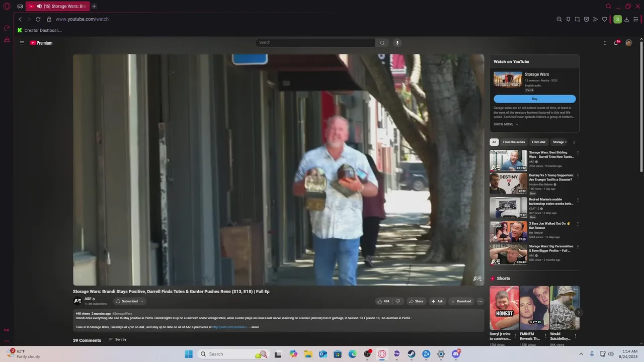Open the send/flow arrow icon in address bar
Viewport: 644px width, 362px height.
coord(595,19)
